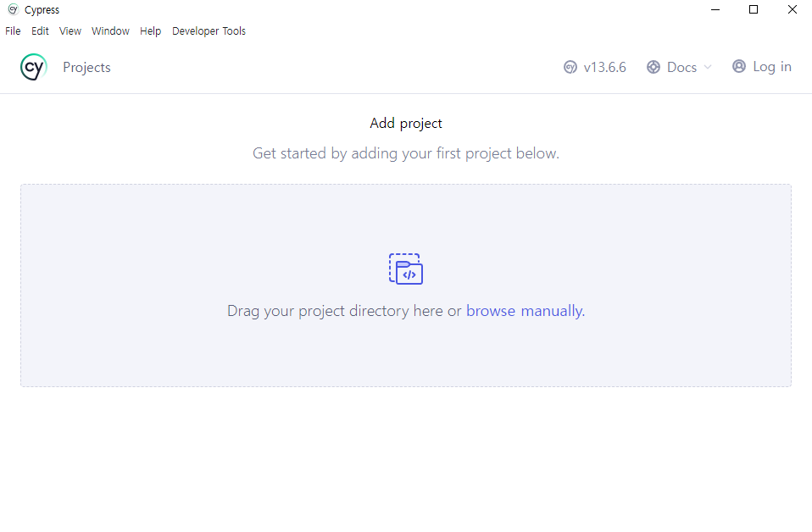Click the project folder code icon

pos(406,269)
